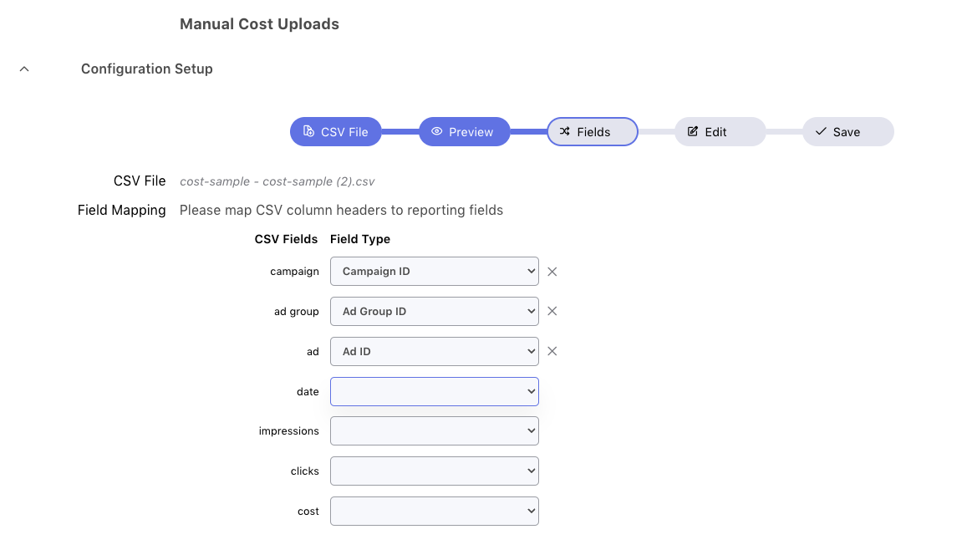Go to the CSV File step
Image resolution: width=967 pixels, height=560 pixels.
point(335,132)
